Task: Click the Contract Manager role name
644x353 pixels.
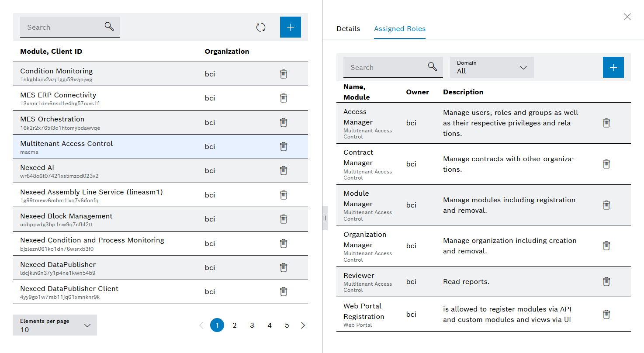Action: pyautogui.click(x=358, y=158)
